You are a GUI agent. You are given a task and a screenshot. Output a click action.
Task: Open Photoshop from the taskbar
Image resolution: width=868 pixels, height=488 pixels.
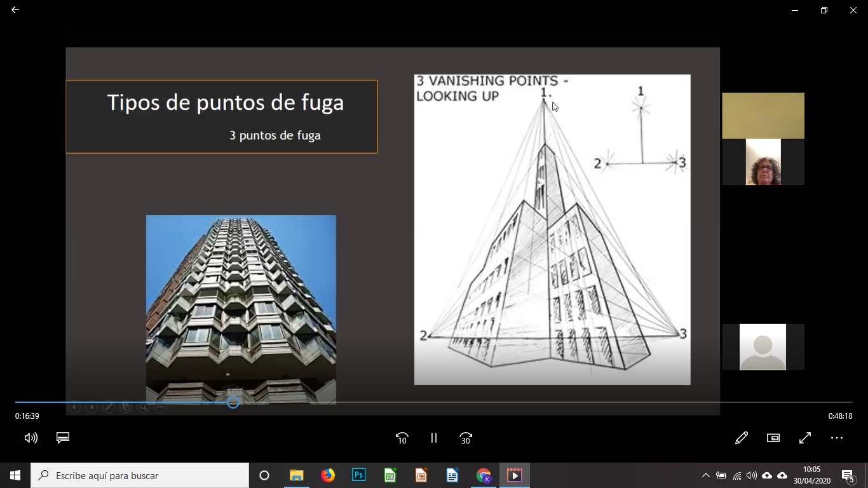(x=359, y=475)
